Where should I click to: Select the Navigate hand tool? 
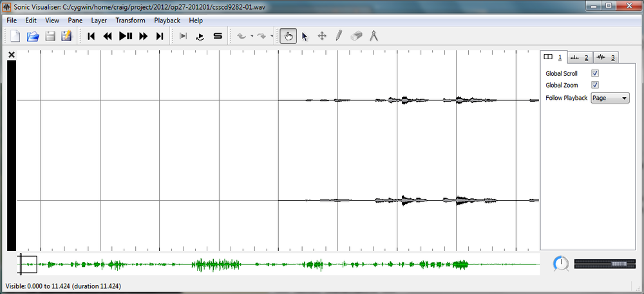288,36
